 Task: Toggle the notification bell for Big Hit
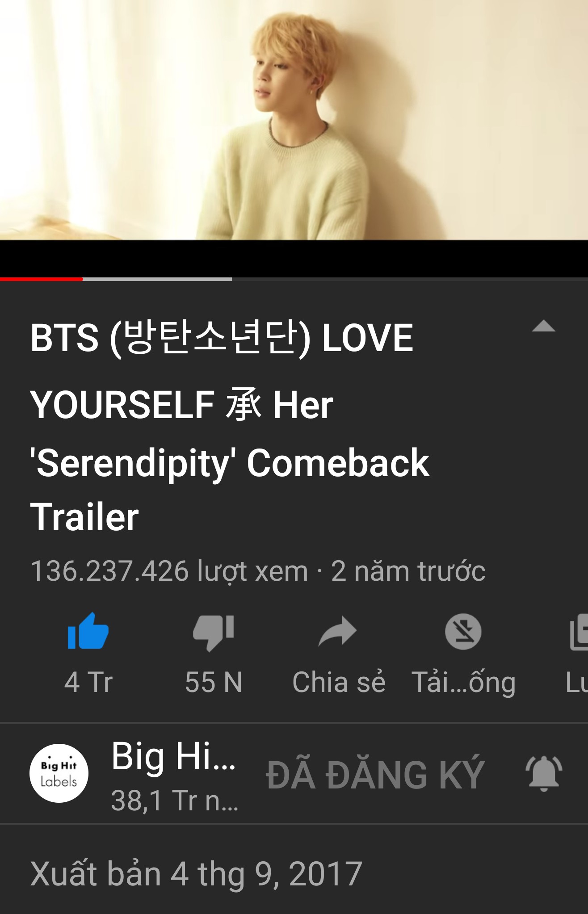click(544, 774)
